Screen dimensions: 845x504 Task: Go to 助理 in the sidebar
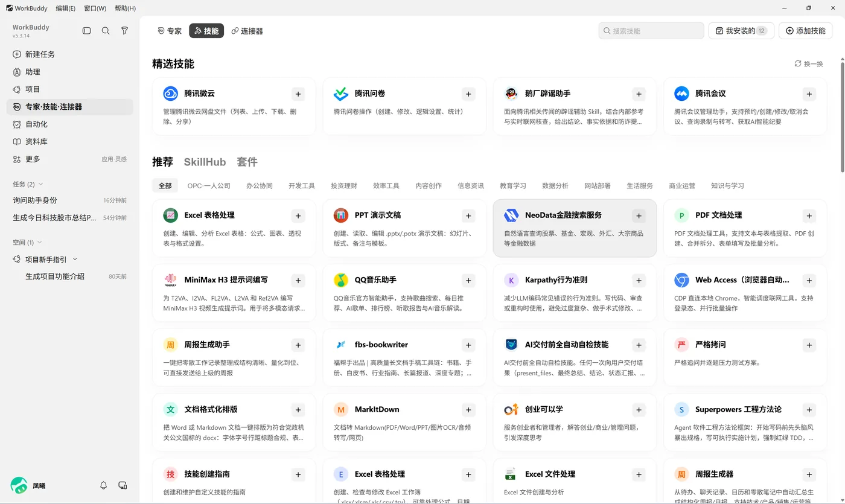[70, 72]
